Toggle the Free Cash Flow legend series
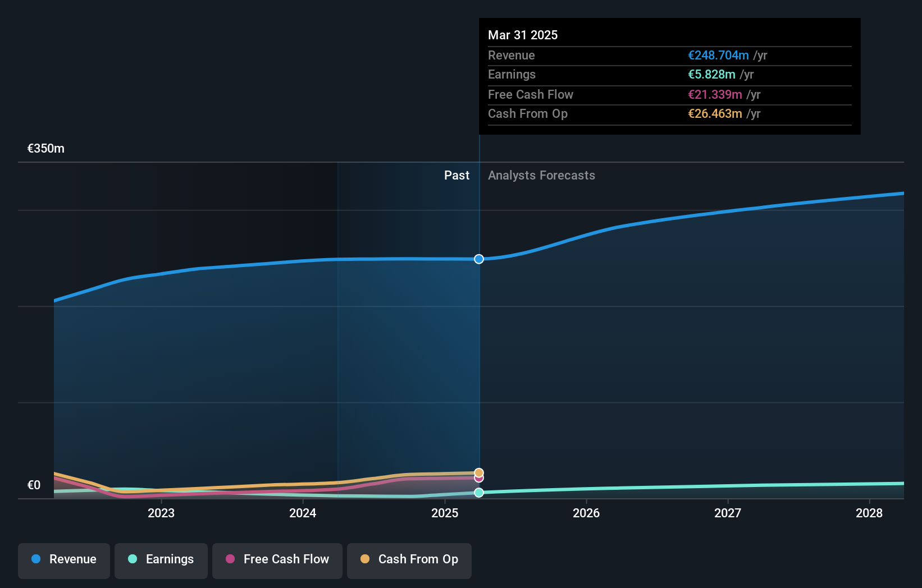This screenshot has height=588, width=922. pos(277,561)
